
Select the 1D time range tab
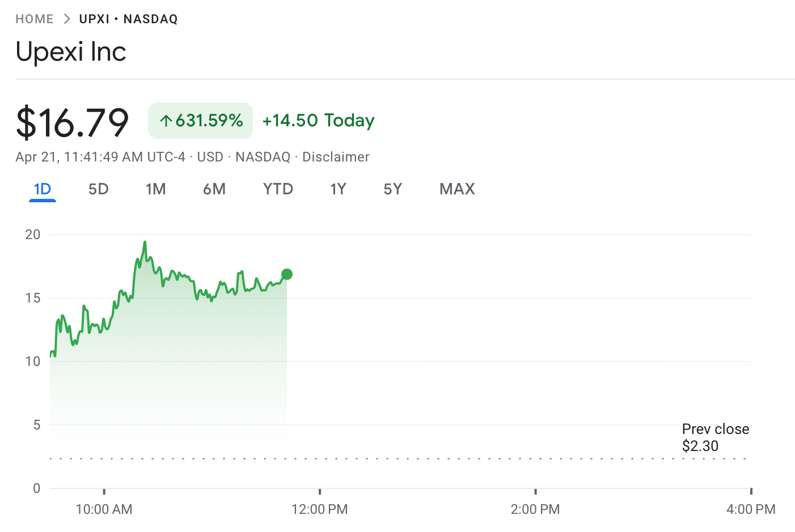coord(43,189)
